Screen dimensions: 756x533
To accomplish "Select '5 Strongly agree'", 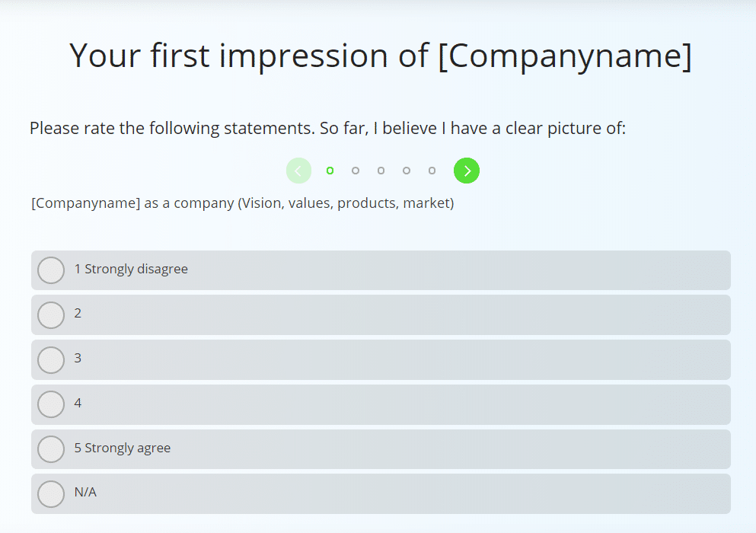I will pyautogui.click(x=50, y=448).
